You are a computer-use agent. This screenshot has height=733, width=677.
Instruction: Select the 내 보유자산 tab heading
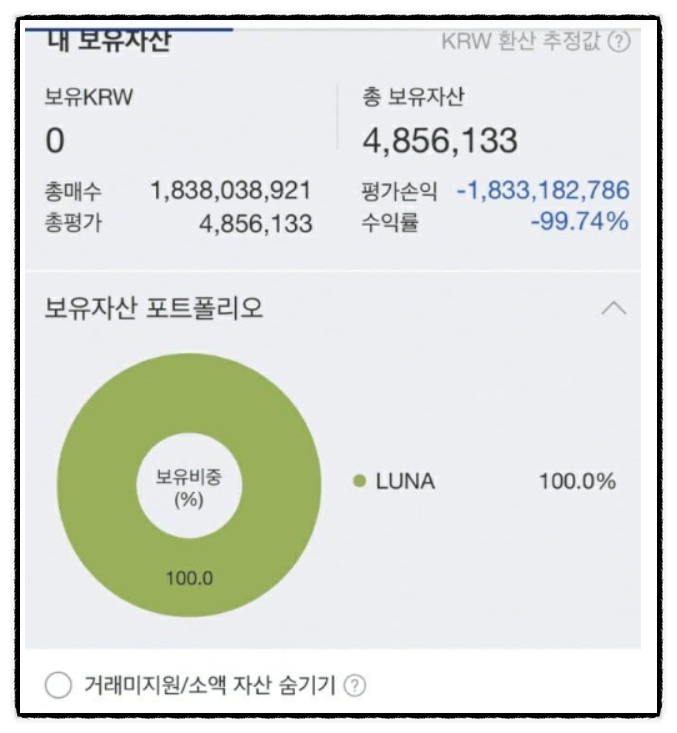click(x=109, y=41)
